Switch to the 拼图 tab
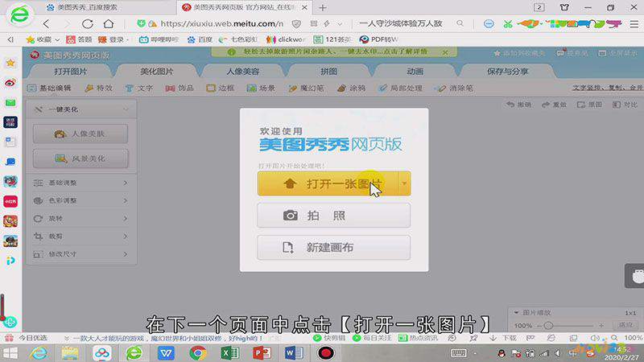 click(328, 72)
